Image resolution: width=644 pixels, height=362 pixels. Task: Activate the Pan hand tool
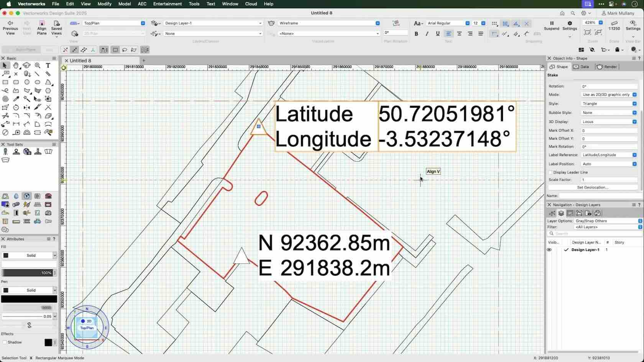pos(16,66)
